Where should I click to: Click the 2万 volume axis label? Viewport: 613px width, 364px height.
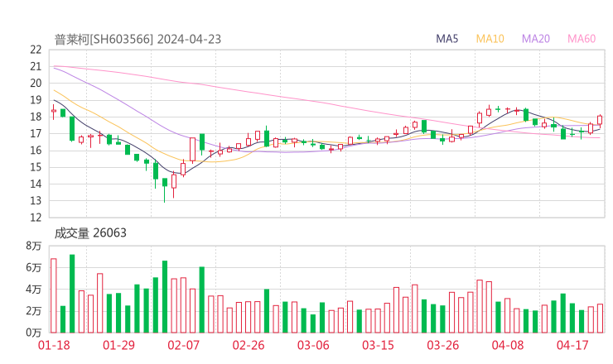[34, 311]
